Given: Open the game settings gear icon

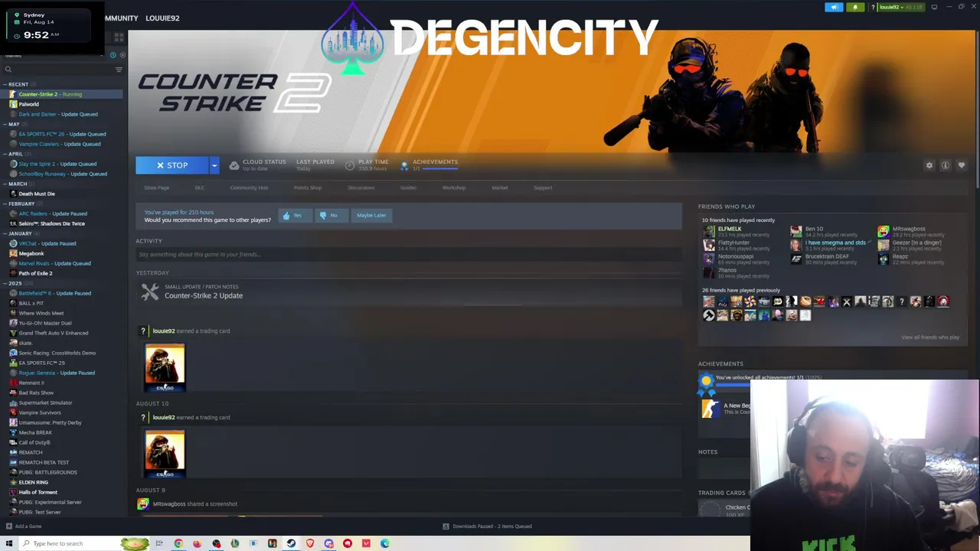Looking at the screenshot, I should tap(929, 165).
